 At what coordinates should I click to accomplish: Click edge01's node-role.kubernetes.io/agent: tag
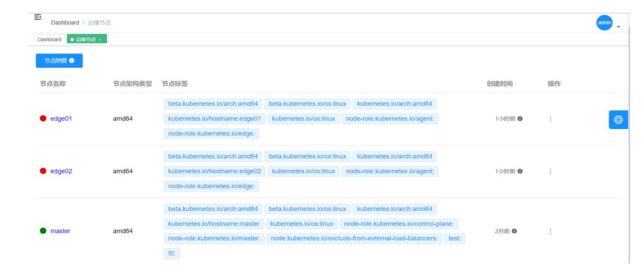pyautogui.click(x=390, y=118)
